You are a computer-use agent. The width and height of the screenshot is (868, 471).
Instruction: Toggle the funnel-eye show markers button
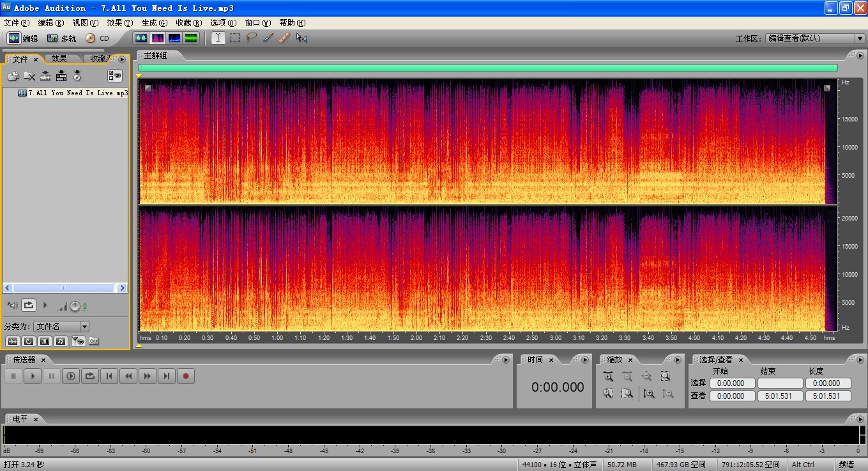tap(78, 341)
